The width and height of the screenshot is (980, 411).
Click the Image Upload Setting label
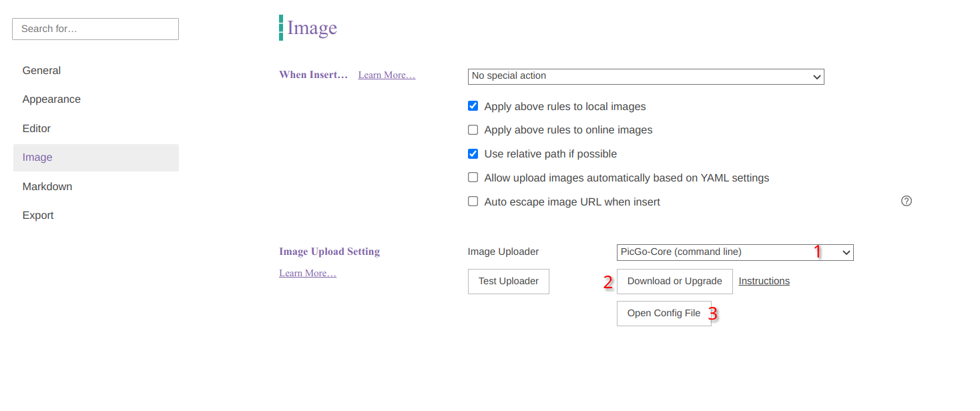pos(329,252)
